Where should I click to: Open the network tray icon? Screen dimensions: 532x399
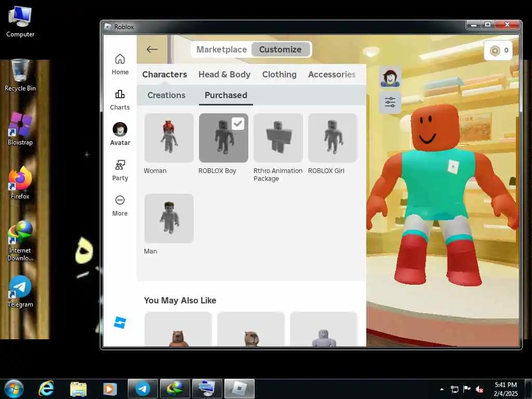click(x=454, y=389)
